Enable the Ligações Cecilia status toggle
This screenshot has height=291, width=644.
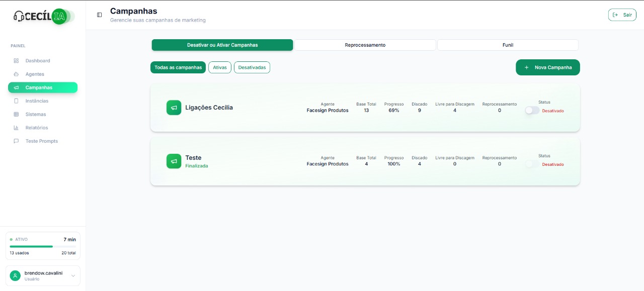point(532,111)
